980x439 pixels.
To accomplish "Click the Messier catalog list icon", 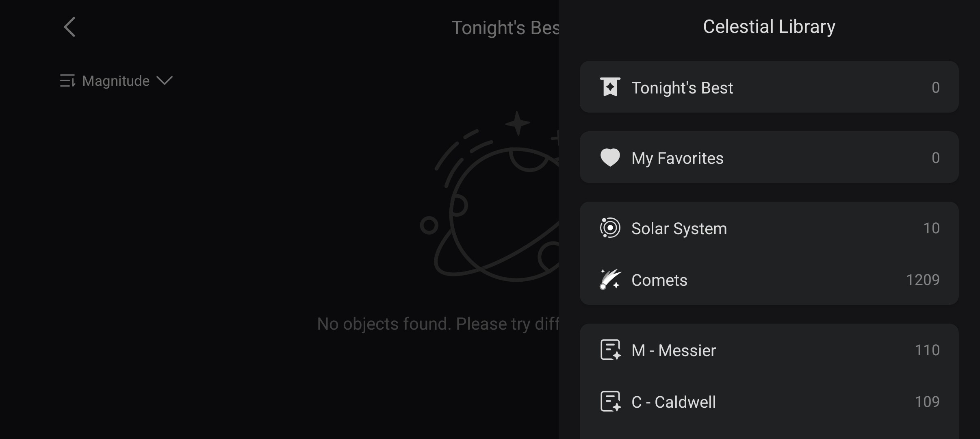I will [x=610, y=350].
